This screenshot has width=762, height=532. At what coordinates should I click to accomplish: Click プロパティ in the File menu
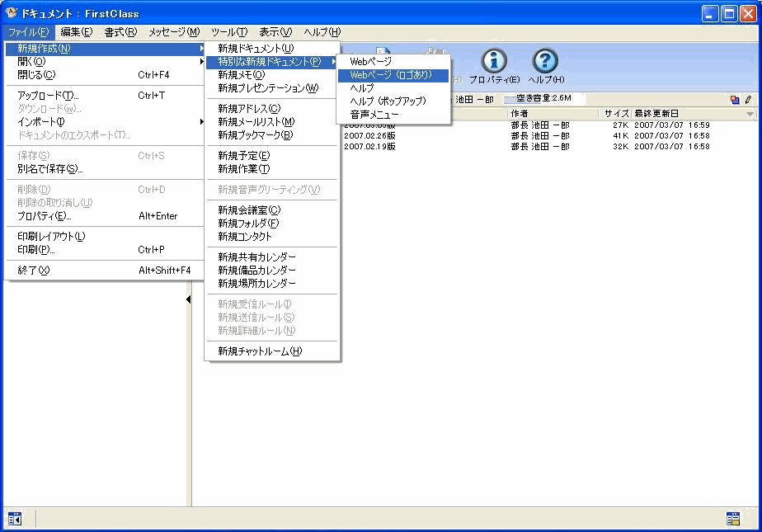coord(45,216)
